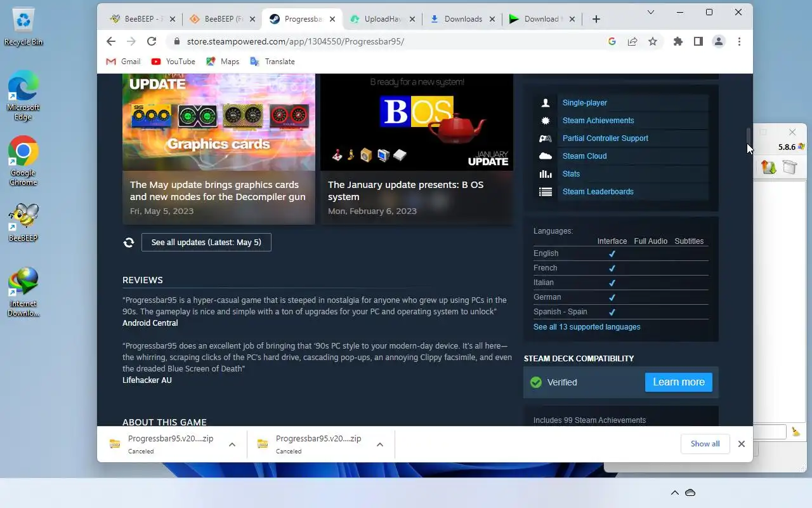Viewport: 812px width, 508px height.
Task: Switch to Download tab with green arrow
Action: tap(542, 19)
